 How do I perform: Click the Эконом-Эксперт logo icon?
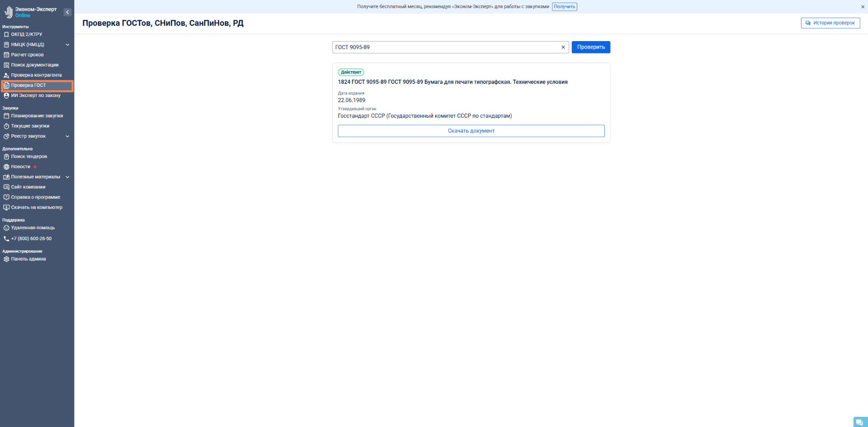pyautogui.click(x=8, y=12)
